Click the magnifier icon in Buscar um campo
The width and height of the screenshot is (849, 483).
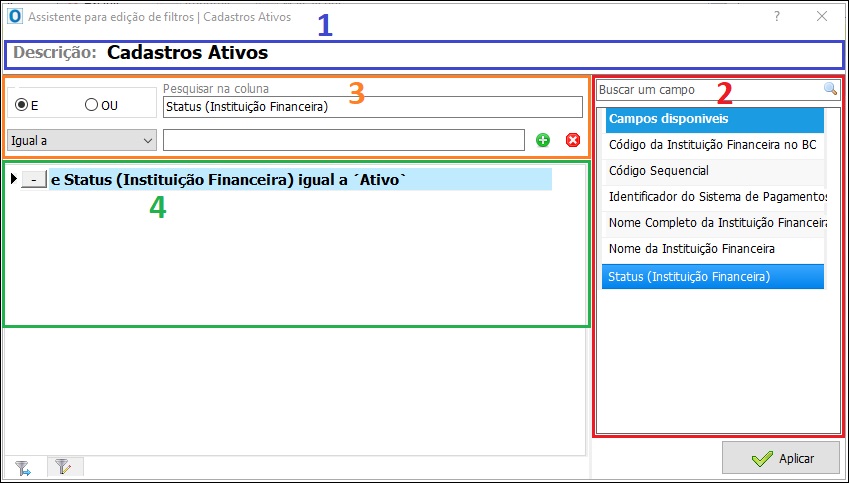pyautogui.click(x=830, y=89)
